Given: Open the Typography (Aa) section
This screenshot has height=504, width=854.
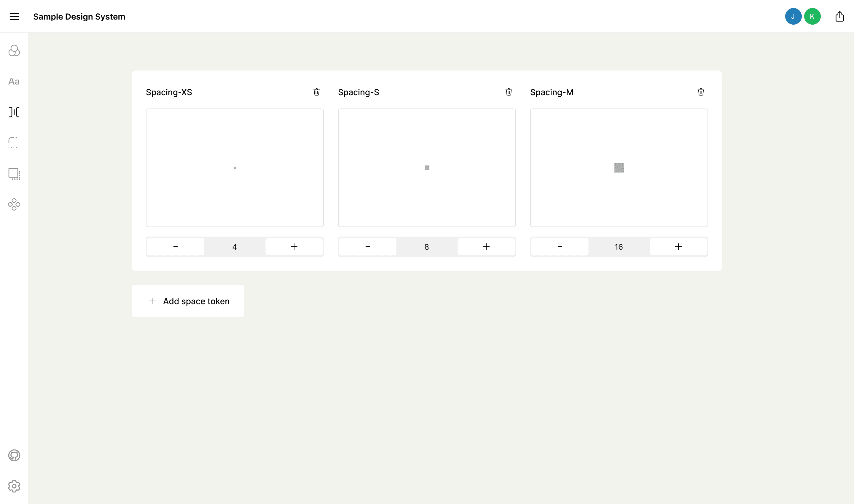Looking at the screenshot, I should [x=14, y=82].
